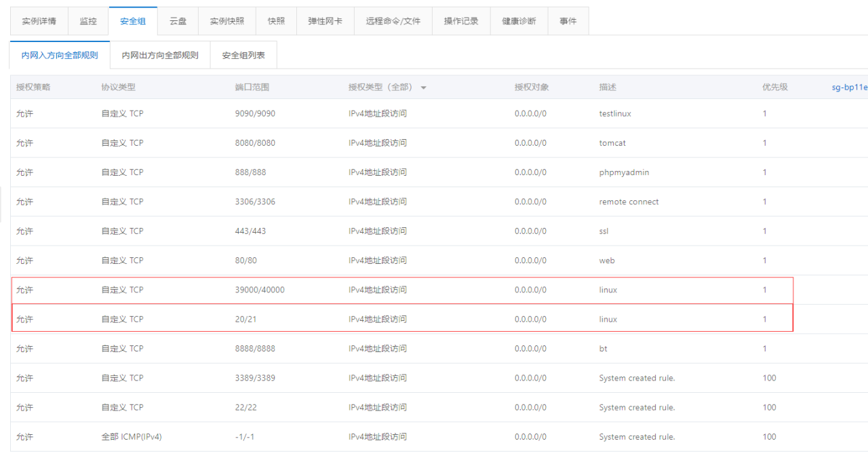The height and width of the screenshot is (460, 868).
Task: Click linux description in 39000/40000 row
Action: point(608,290)
